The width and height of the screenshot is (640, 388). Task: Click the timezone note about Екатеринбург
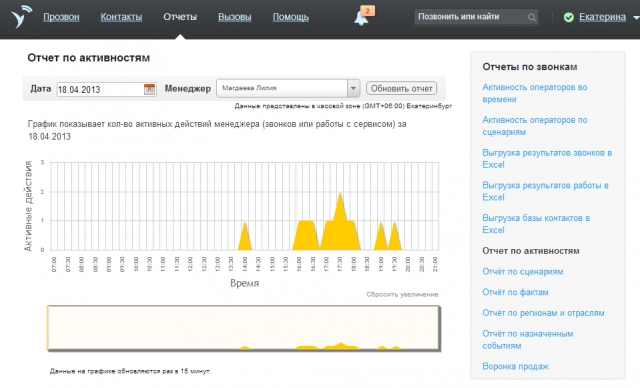[x=343, y=106]
